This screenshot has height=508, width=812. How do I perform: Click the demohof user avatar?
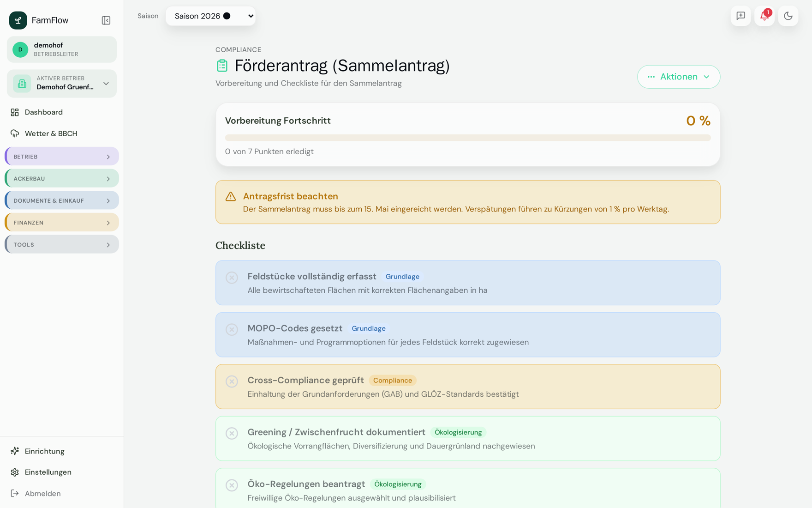(20, 49)
